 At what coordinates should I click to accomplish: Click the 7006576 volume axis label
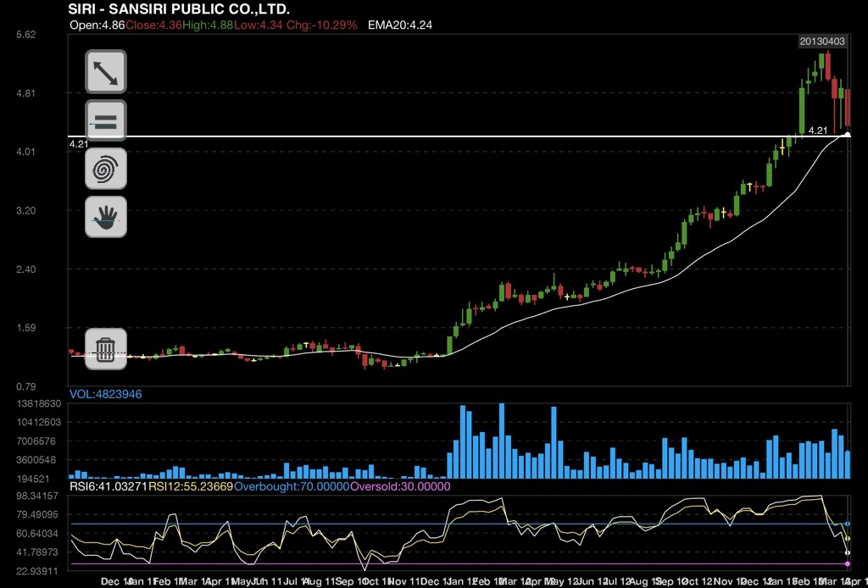(36, 441)
